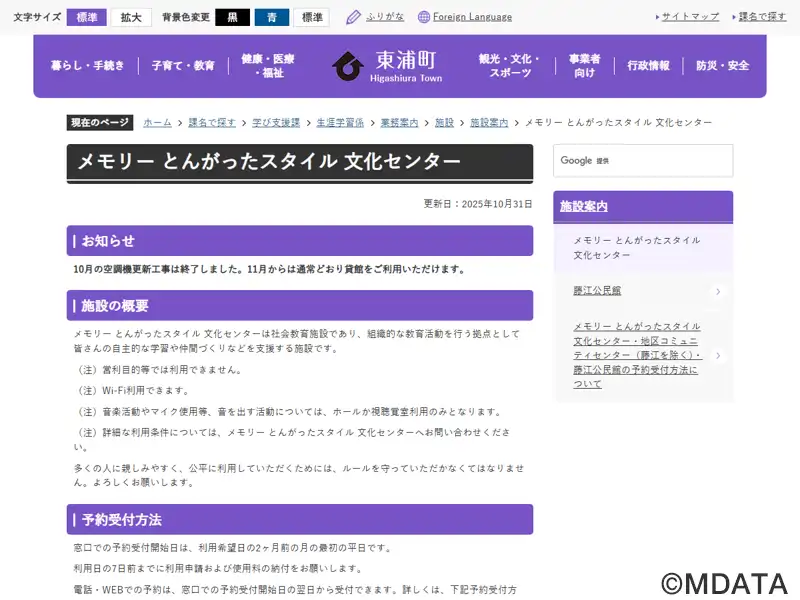Open the 施設案内 sidebar heading link
800x600 pixels.
pos(584,207)
